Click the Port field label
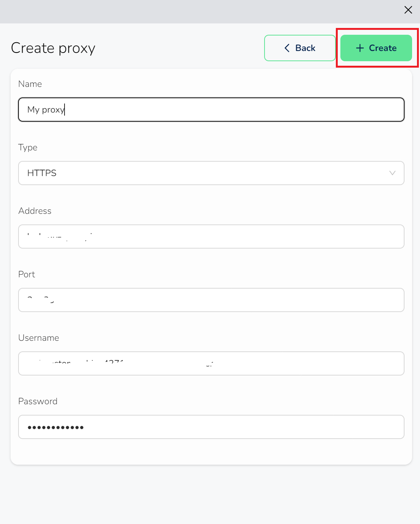This screenshot has width=420, height=524. pos(27,274)
